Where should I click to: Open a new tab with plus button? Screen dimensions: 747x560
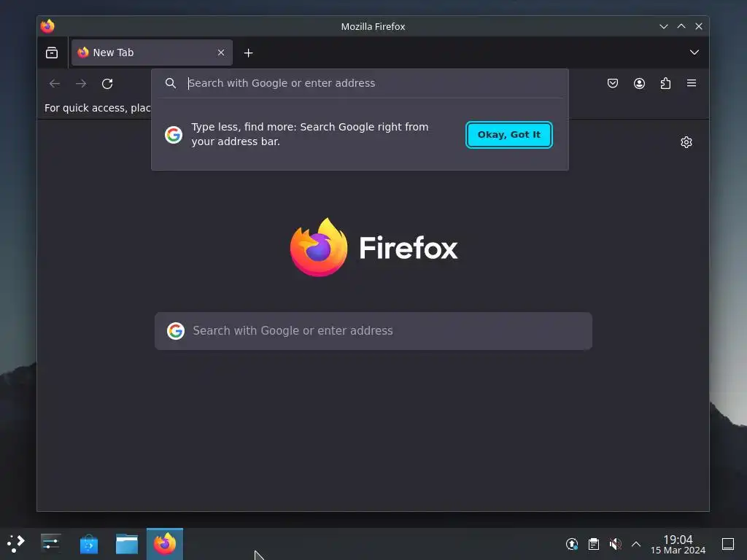[x=248, y=52]
